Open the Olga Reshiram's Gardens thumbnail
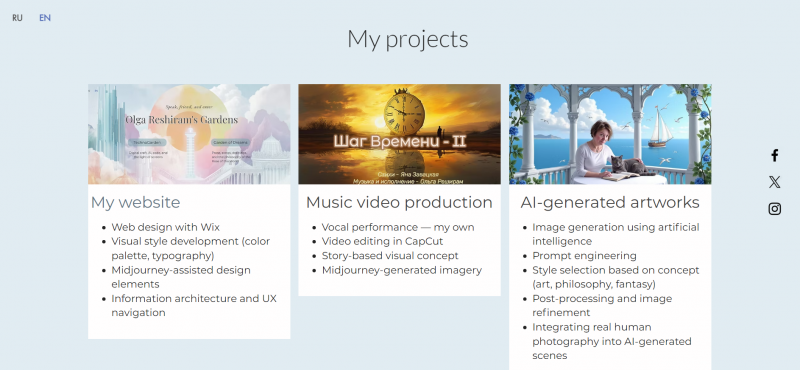This screenshot has width=800, height=370. coord(189,134)
